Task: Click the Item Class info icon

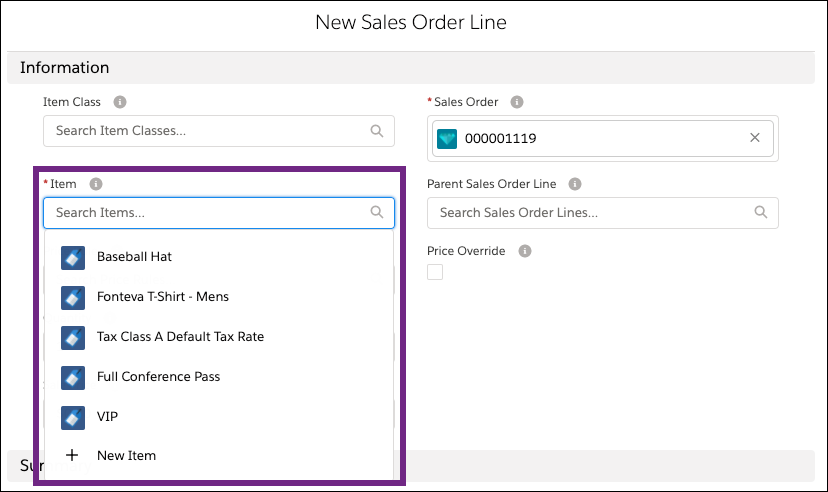Action: [x=120, y=102]
